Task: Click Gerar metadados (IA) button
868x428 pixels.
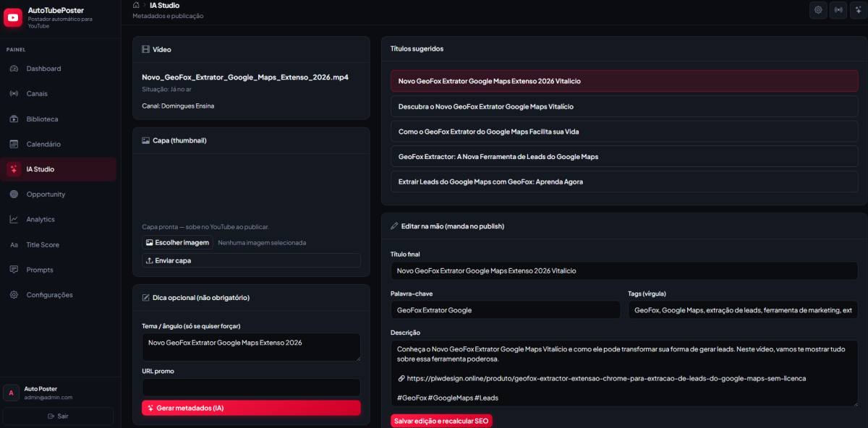Action: (x=251, y=408)
